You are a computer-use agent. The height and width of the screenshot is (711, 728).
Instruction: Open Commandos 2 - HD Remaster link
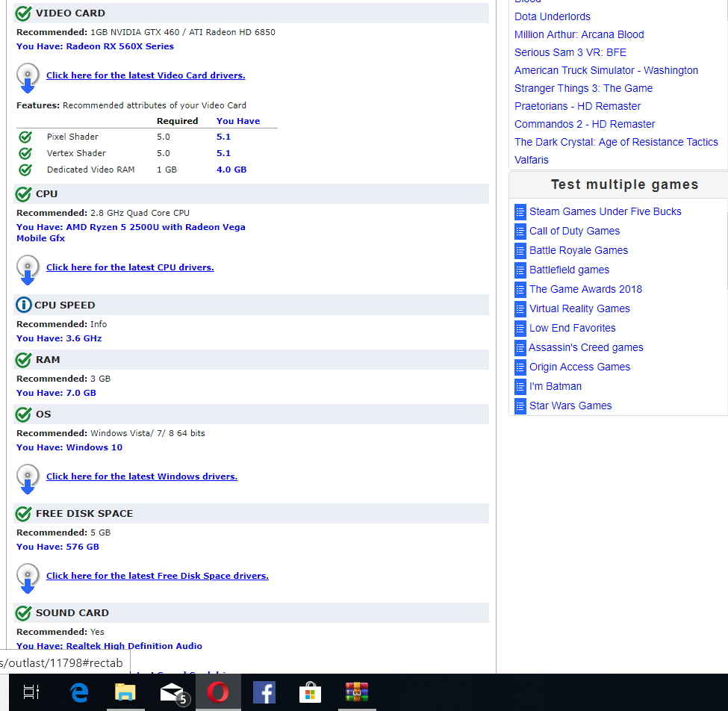pos(585,124)
